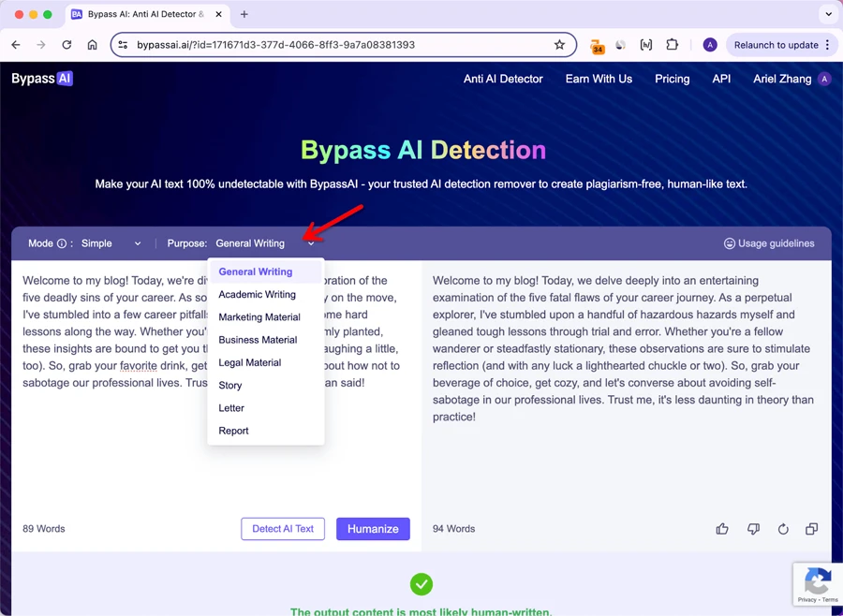The image size is (843, 616).
Task: Click the green checkmark result badge
Action: tap(421, 584)
